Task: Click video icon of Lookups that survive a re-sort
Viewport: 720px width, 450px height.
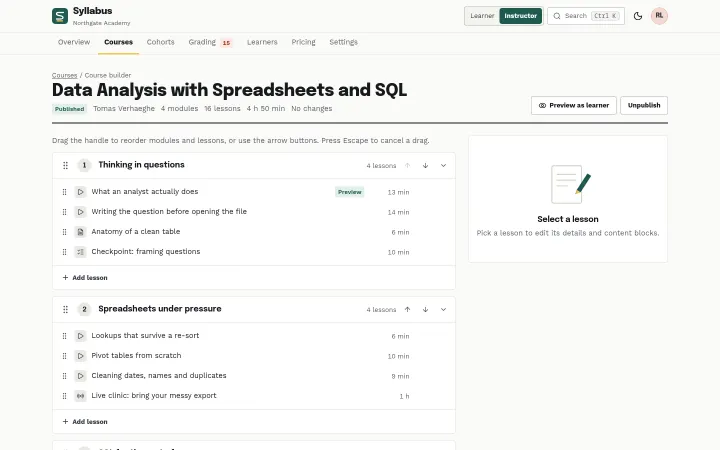Action: (x=80, y=336)
